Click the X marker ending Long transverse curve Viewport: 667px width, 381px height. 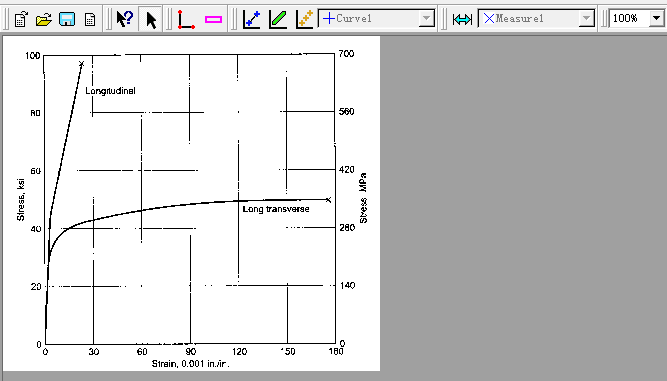pos(328,199)
